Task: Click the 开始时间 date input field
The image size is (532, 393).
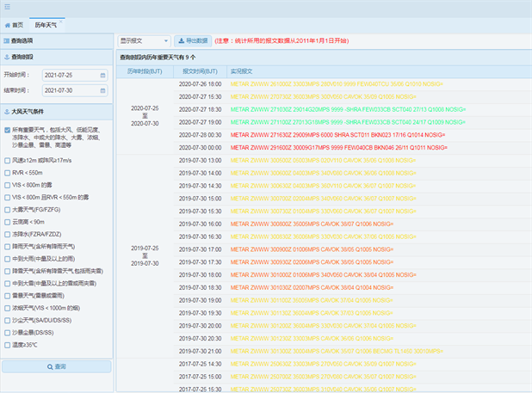Action: coord(69,75)
